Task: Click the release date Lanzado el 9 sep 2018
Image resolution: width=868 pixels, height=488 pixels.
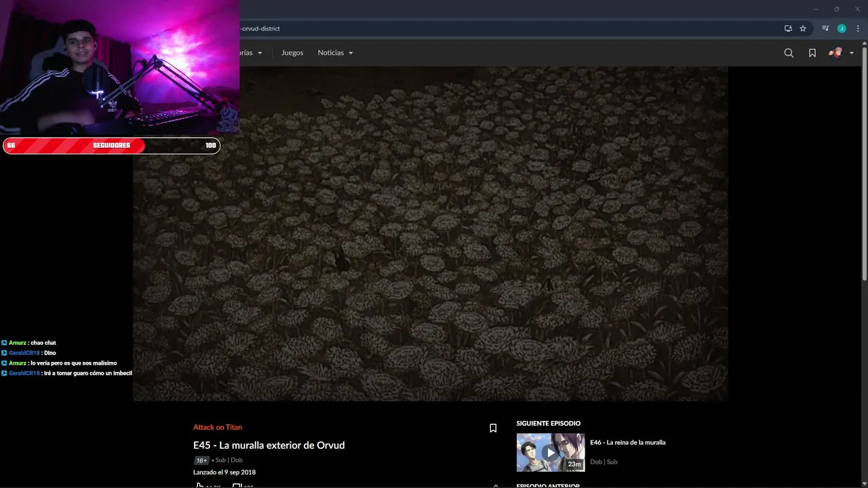Action: click(224, 472)
